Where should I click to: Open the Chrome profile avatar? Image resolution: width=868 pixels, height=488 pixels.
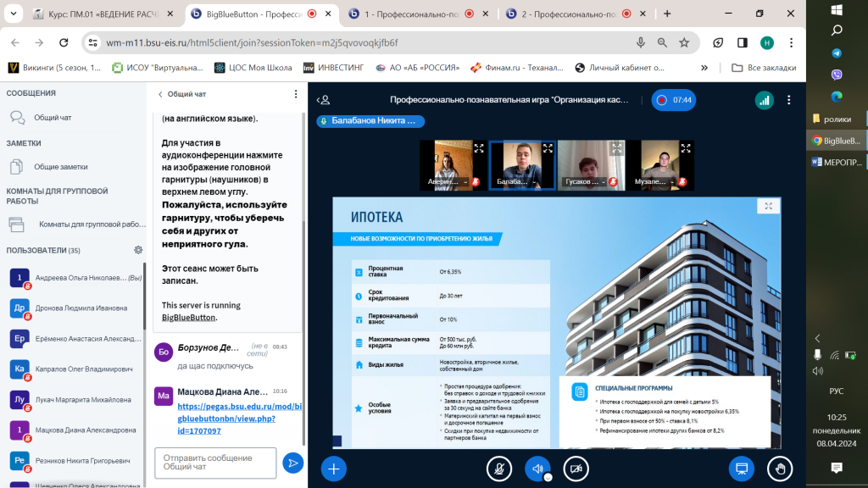click(766, 42)
